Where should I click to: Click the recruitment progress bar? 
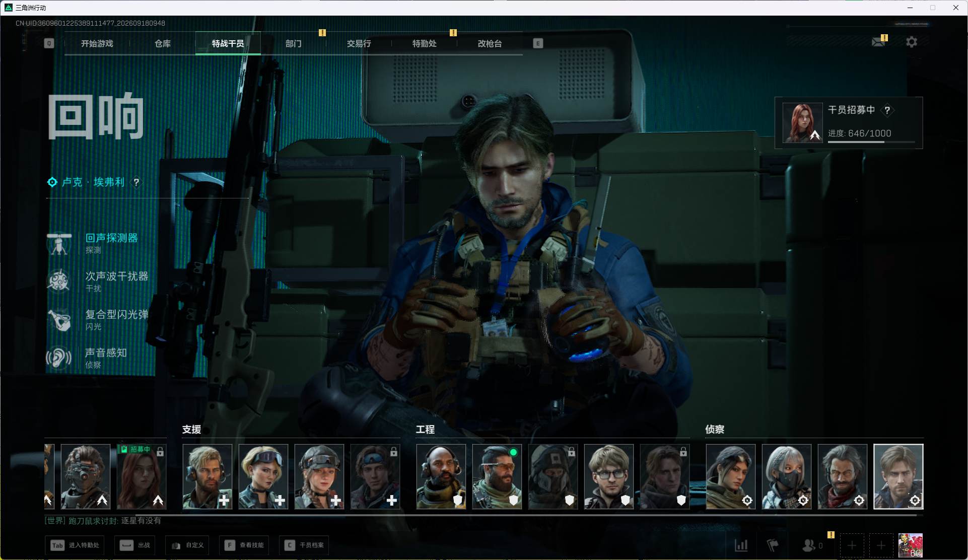click(x=871, y=142)
